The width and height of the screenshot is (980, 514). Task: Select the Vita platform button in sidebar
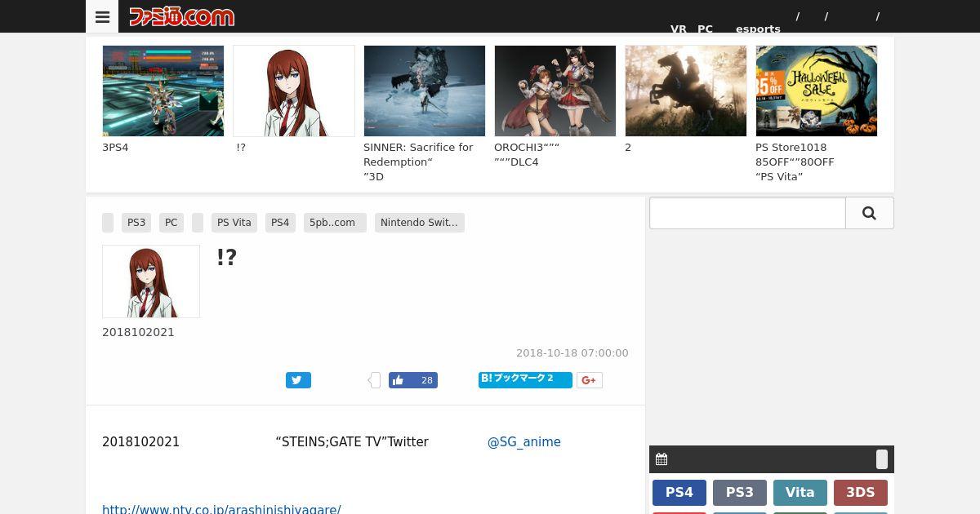click(x=800, y=493)
